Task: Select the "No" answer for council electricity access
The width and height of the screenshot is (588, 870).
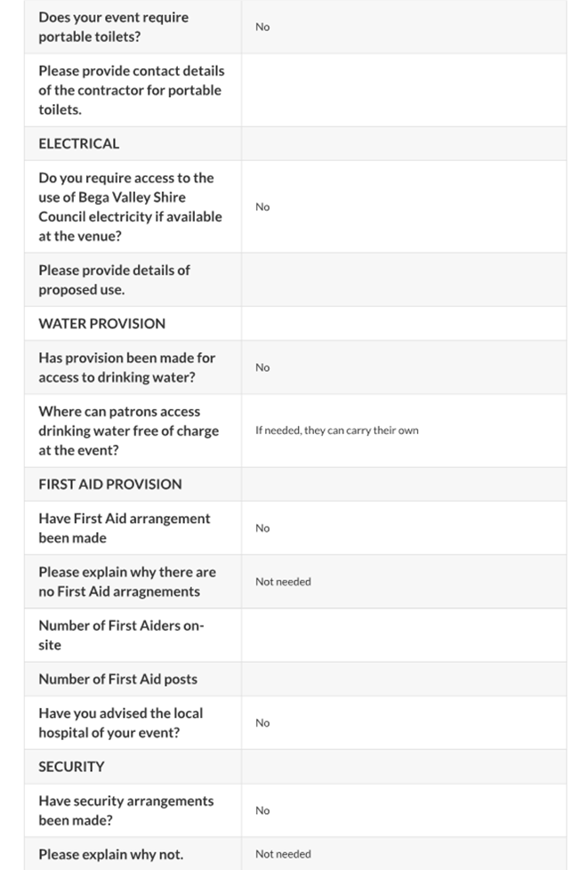Action: pyautogui.click(x=262, y=206)
